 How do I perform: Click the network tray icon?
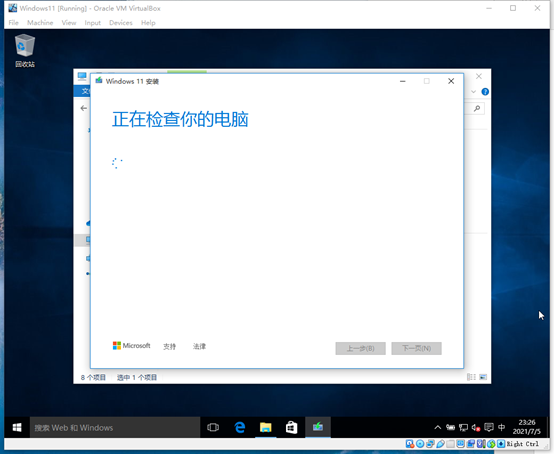[463, 428]
